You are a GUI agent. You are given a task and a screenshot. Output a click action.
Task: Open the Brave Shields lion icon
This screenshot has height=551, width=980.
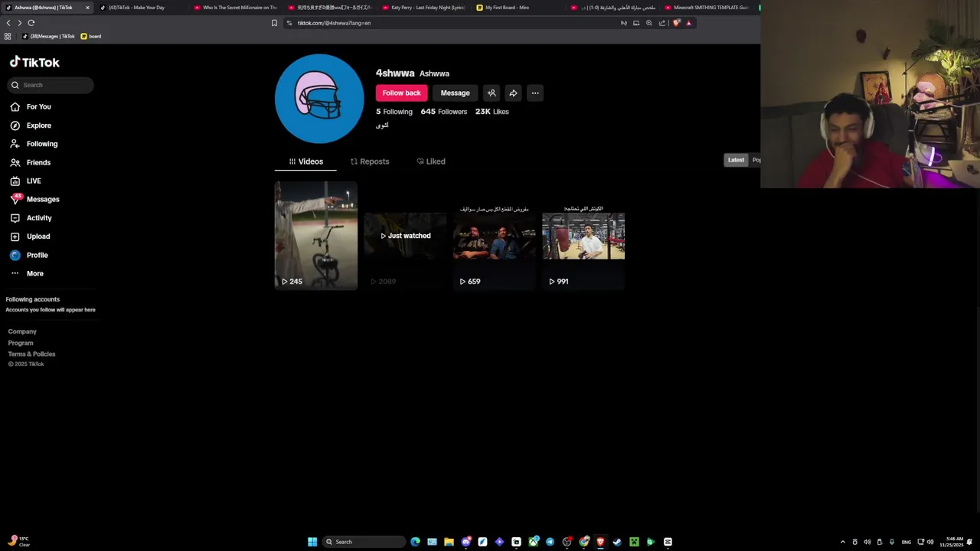676,23
